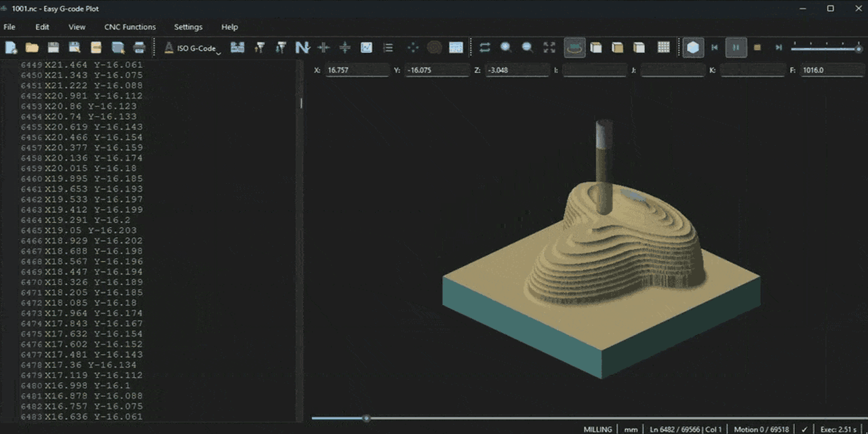
Task: Click the swap arrows icon
Action: pyautogui.click(x=484, y=47)
